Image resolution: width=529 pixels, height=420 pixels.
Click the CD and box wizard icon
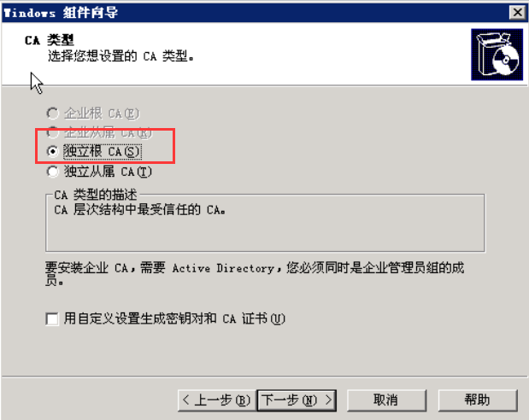(x=497, y=55)
